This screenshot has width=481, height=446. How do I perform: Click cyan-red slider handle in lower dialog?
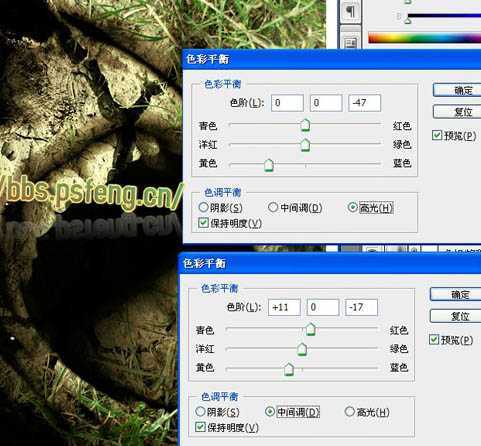[x=311, y=329]
